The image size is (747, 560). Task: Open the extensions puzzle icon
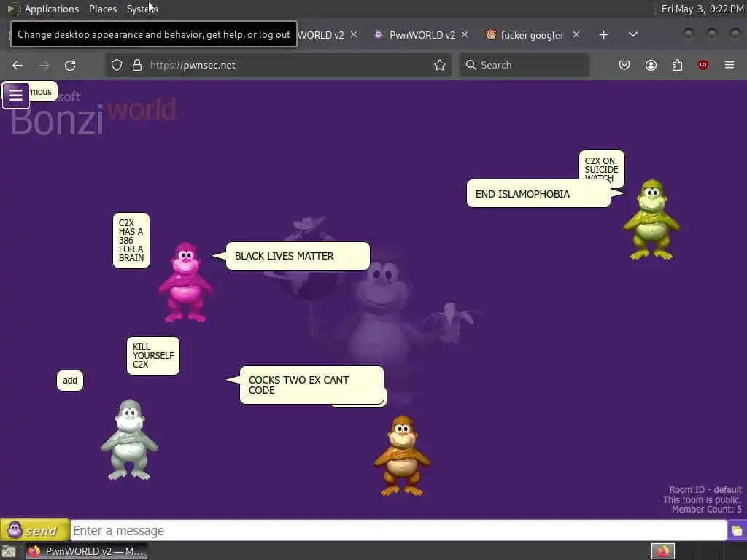pyautogui.click(x=677, y=65)
